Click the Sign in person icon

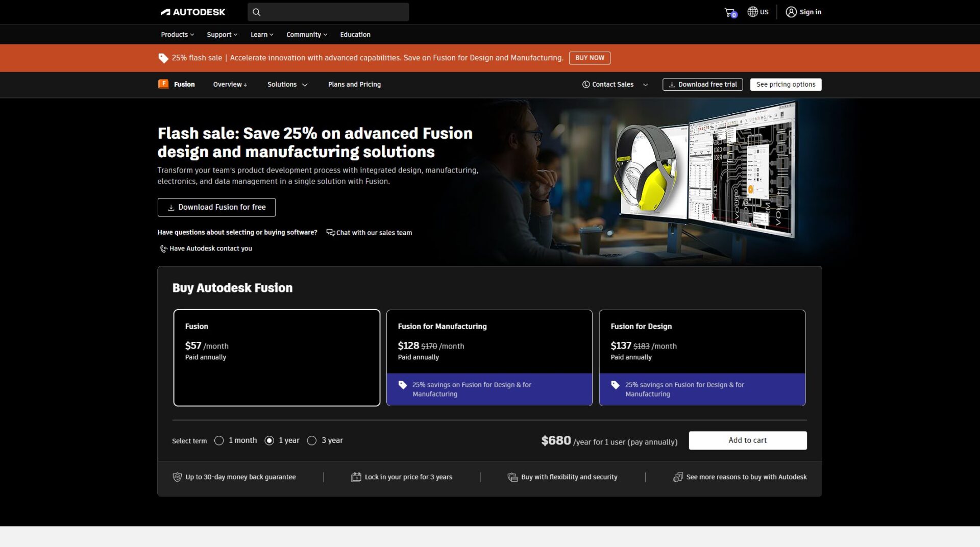point(791,12)
